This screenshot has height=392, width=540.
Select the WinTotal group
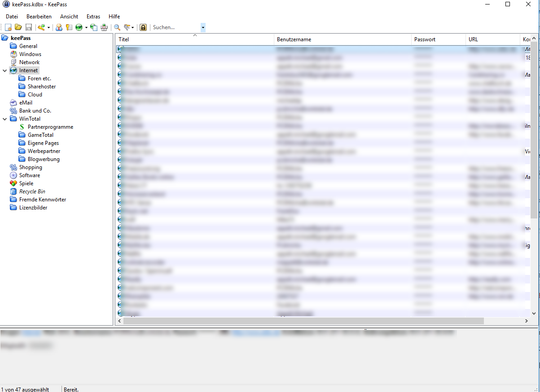(30, 119)
